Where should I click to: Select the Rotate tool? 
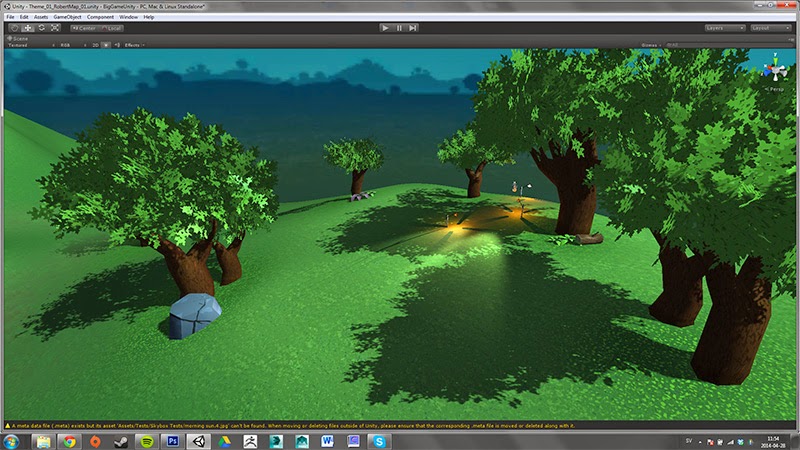tap(41, 28)
